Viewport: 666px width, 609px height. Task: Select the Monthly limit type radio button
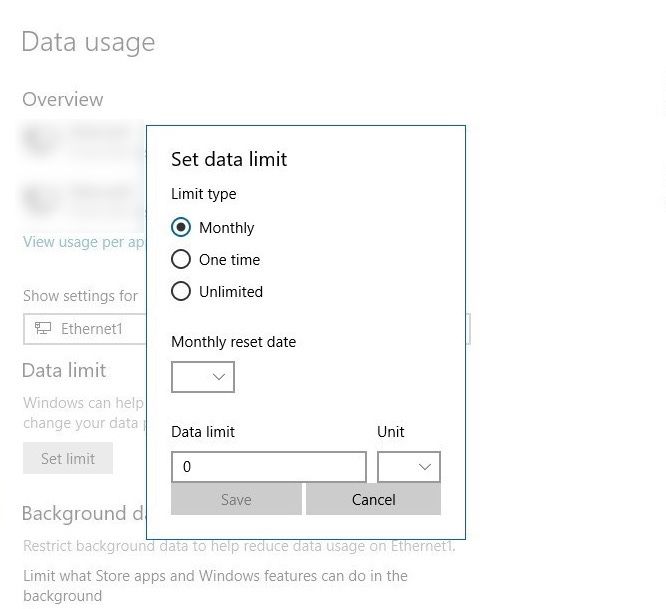tap(181, 227)
